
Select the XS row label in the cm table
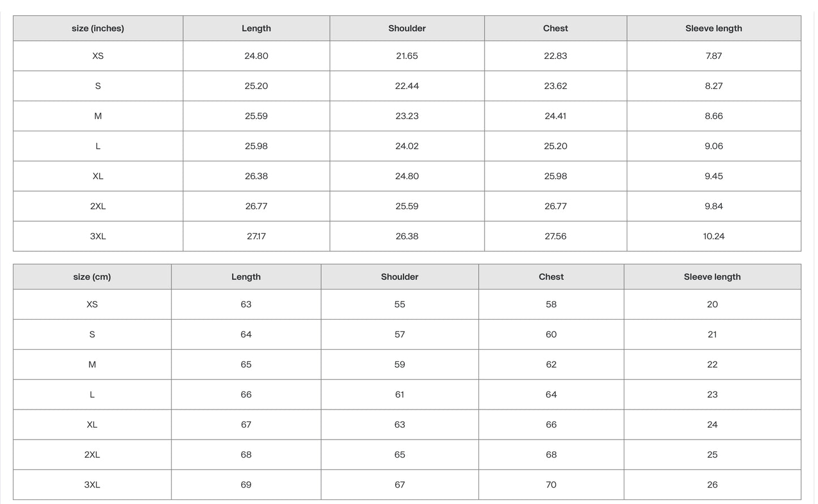point(92,304)
